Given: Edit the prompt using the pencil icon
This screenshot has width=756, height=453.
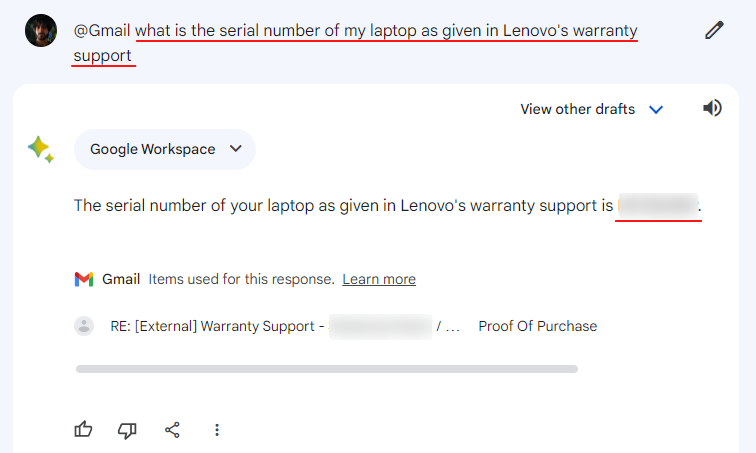Looking at the screenshot, I should 714,30.
